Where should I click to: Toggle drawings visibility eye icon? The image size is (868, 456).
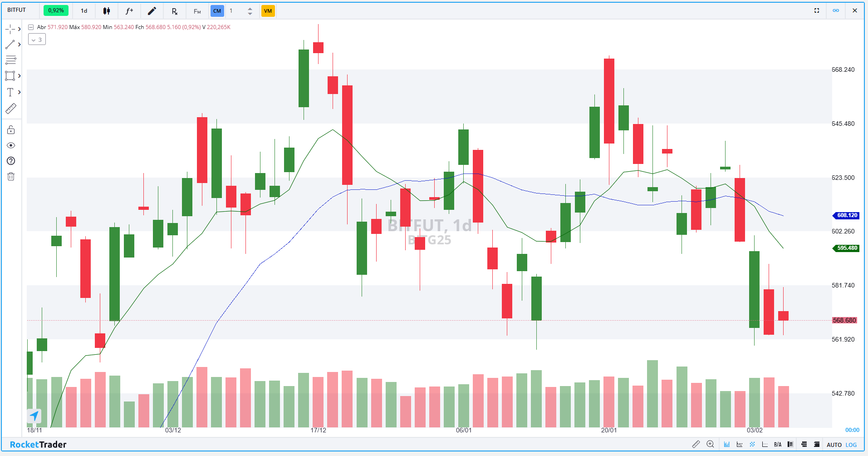point(11,145)
